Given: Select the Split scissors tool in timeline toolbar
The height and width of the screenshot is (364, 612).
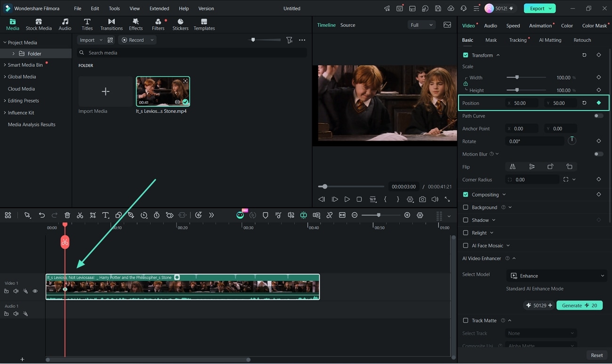Looking at the screenshot, I should pyautogui.click(x=80, y=215).
